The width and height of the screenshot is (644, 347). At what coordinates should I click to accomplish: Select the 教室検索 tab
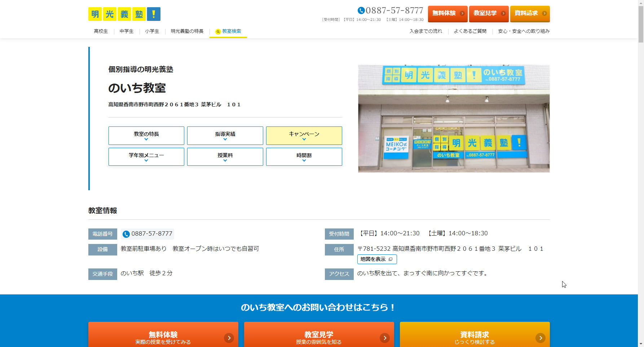pyautogui.click(x=228, y=31)
